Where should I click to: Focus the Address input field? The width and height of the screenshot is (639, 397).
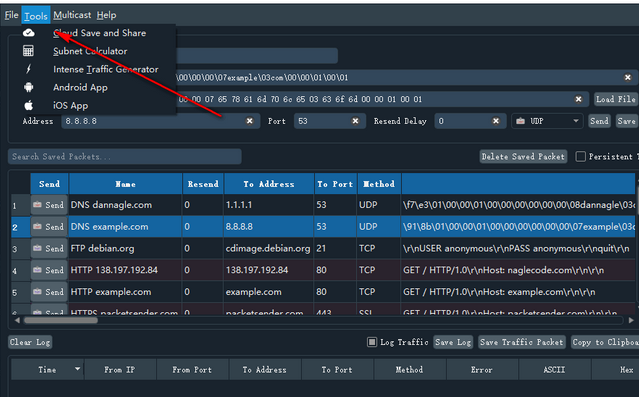161,121
